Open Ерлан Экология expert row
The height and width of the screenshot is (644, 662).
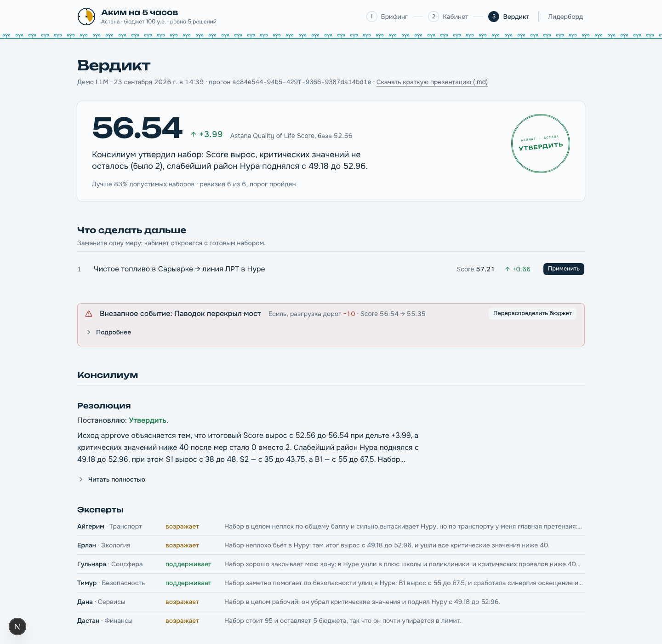click(331, 545)
